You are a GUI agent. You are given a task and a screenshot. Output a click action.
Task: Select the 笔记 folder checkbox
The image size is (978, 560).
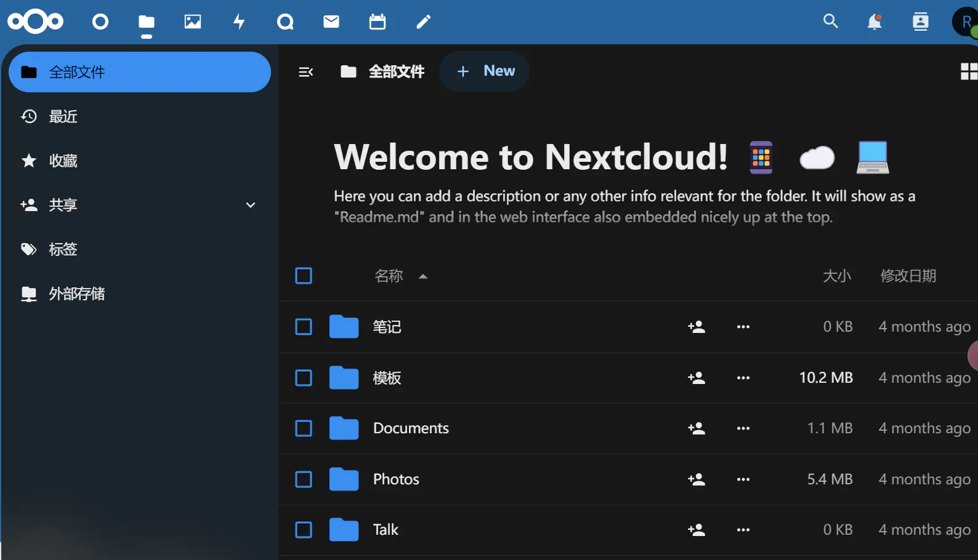click(x=304, y=327)
